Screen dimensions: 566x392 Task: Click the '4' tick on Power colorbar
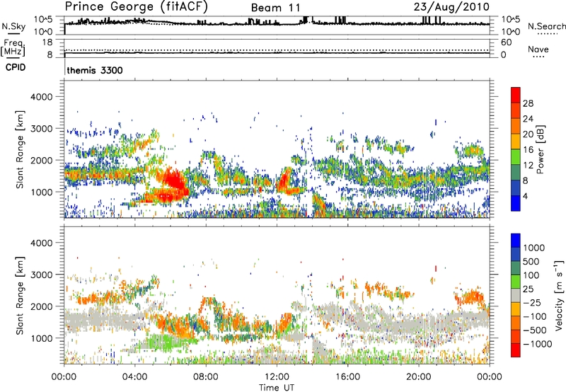click(x=525, y=196)
